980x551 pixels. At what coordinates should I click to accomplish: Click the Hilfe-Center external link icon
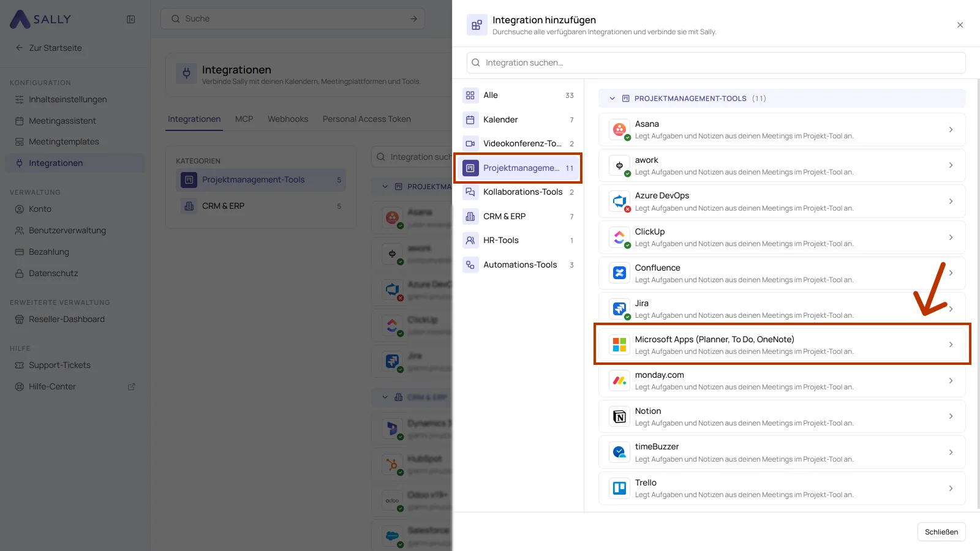click(x=131, y=386)
